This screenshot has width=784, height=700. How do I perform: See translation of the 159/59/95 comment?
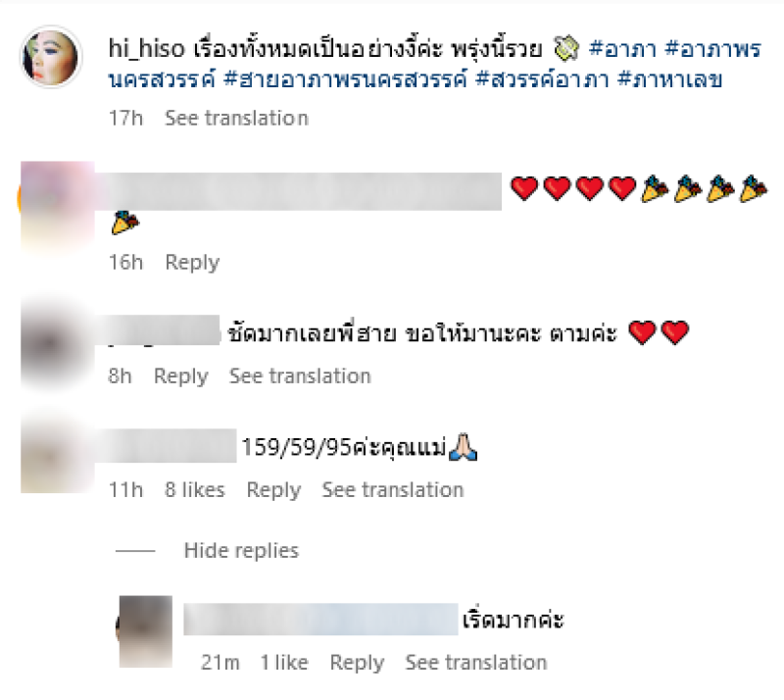pyautogui.click(x=393, y=489)
